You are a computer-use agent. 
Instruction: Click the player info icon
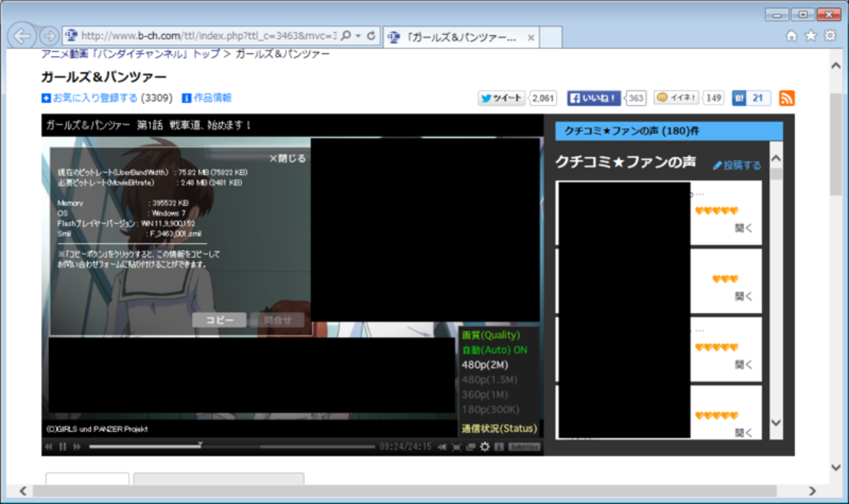[x=499, y=447]
